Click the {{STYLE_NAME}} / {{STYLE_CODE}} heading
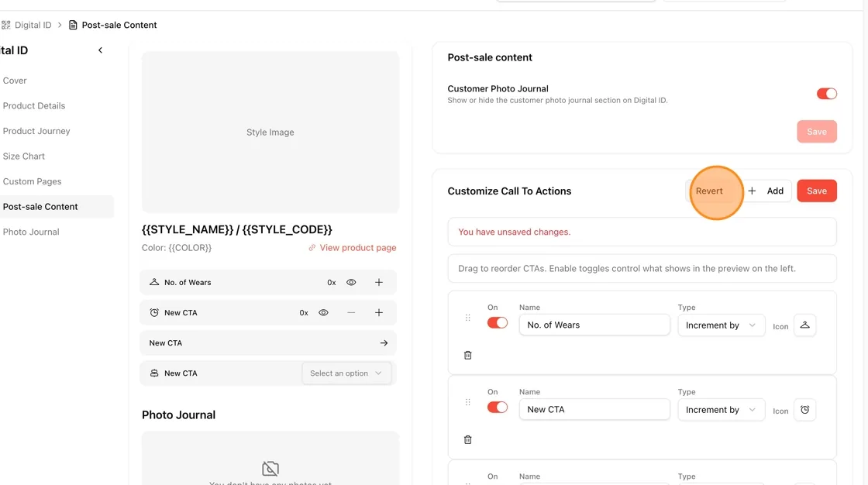 coord(237,229)
